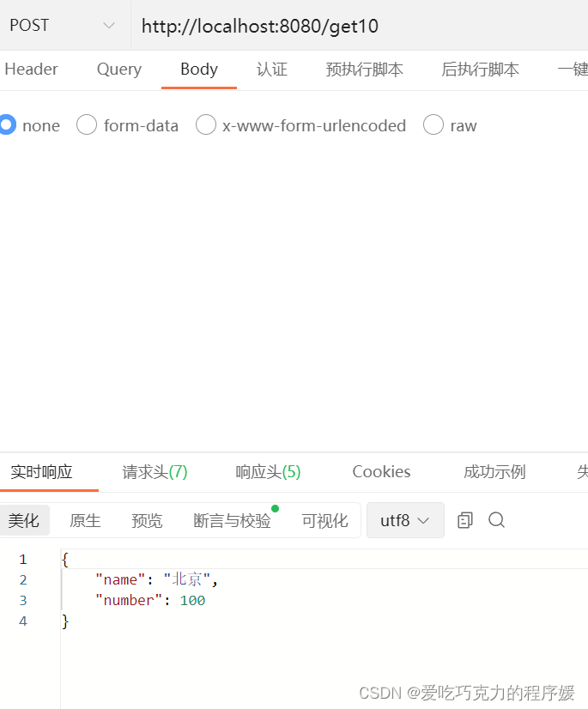Switch to the Body tab
Screen dimensions: 588x709
pos(199,70)
